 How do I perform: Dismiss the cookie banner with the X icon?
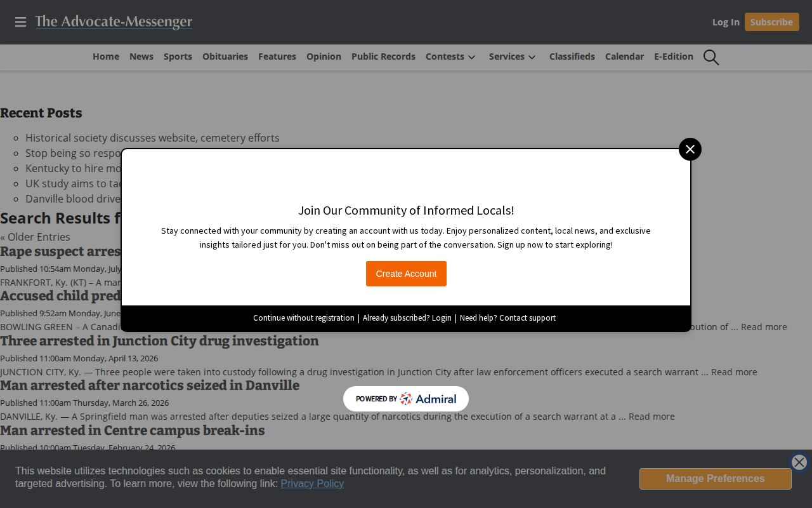tap(799, 462)
